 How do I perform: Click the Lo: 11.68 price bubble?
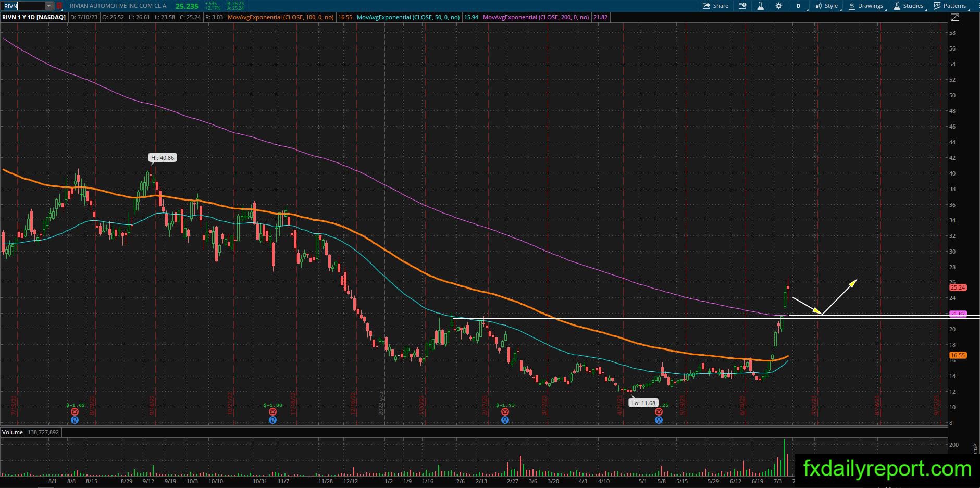[643, 403]
